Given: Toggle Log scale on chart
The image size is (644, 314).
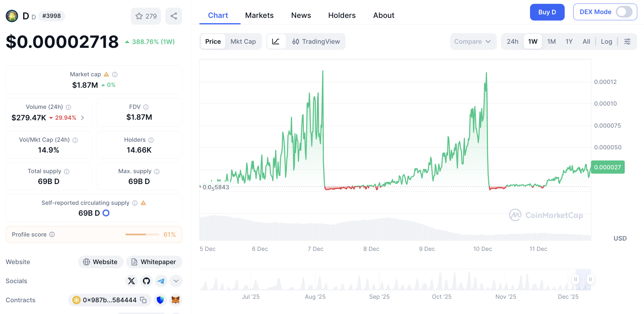Looking at the screenshot, I should [x=606, y=42].
